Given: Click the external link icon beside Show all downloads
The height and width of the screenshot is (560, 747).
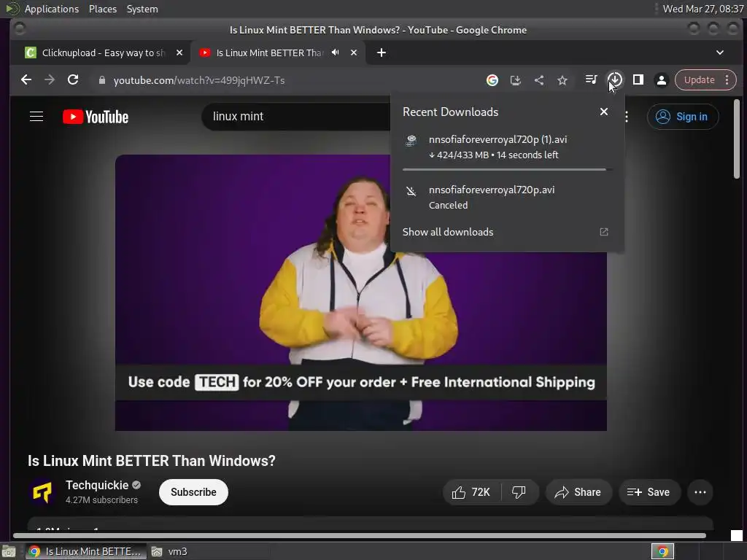Looking at the screenshot, I should [603, 232].
